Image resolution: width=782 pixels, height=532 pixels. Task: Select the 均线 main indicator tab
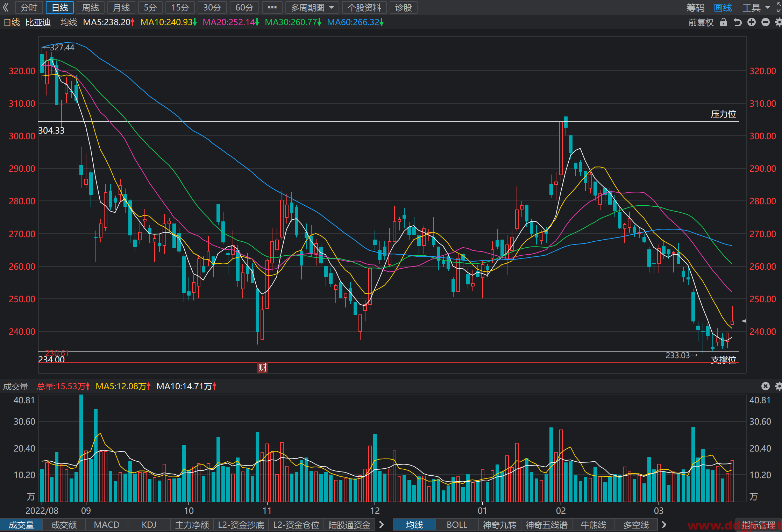pyautogui.click(x=414, y=525)
